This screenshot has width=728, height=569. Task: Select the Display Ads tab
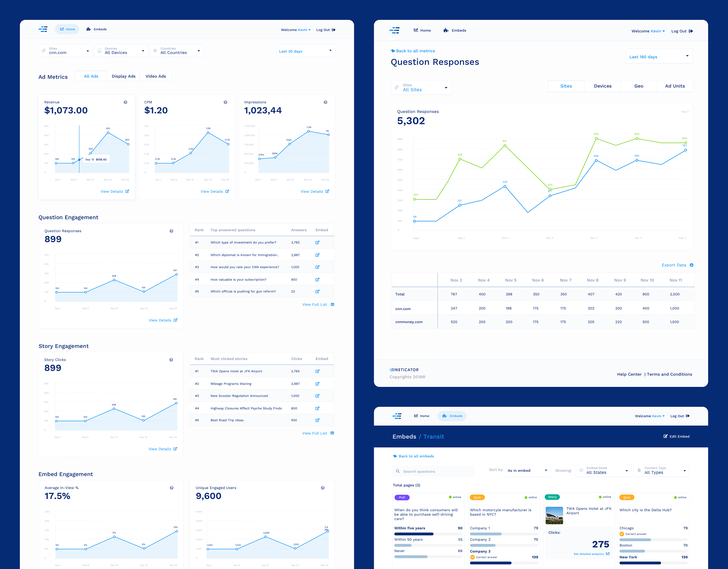pyautogui.click(x=124, y=76)
